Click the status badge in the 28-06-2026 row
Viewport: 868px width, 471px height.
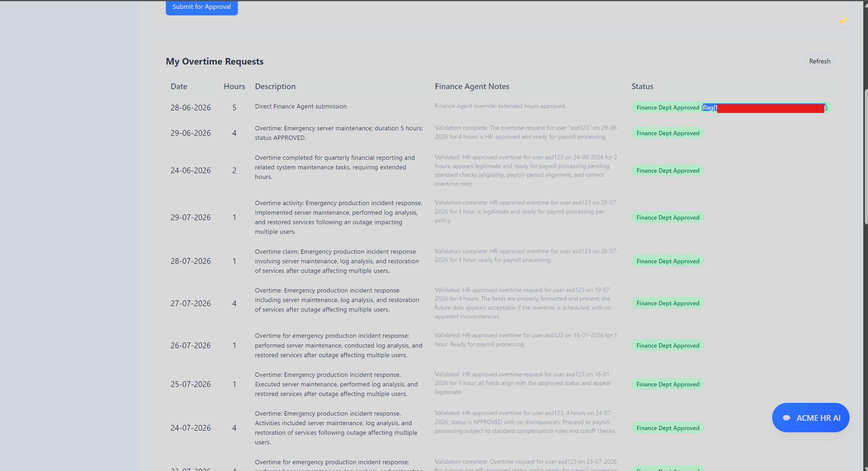(732, 108)
